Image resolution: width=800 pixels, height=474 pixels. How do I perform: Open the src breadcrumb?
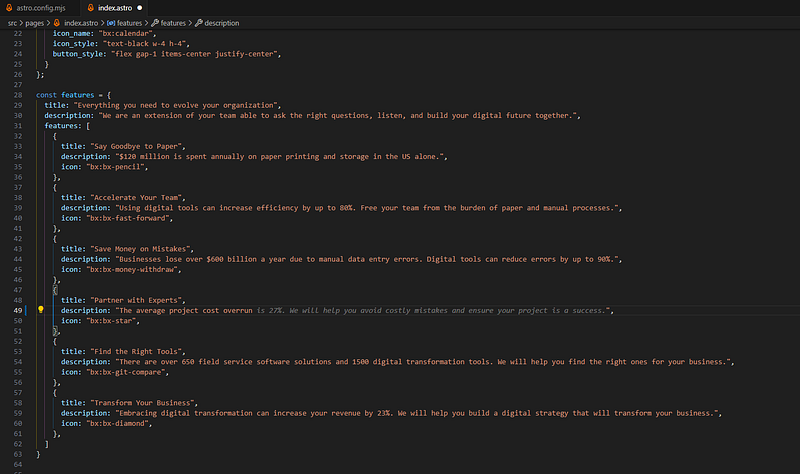click(12, 23)
